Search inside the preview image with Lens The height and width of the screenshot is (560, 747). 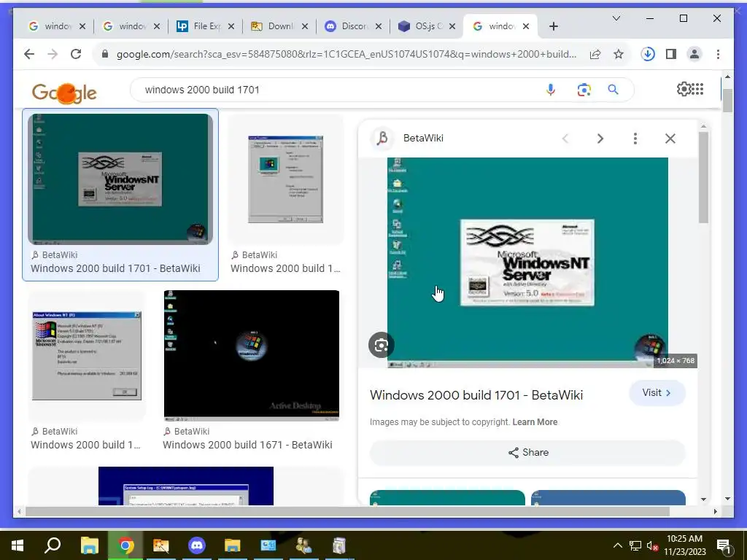click(x=381, y=345)
